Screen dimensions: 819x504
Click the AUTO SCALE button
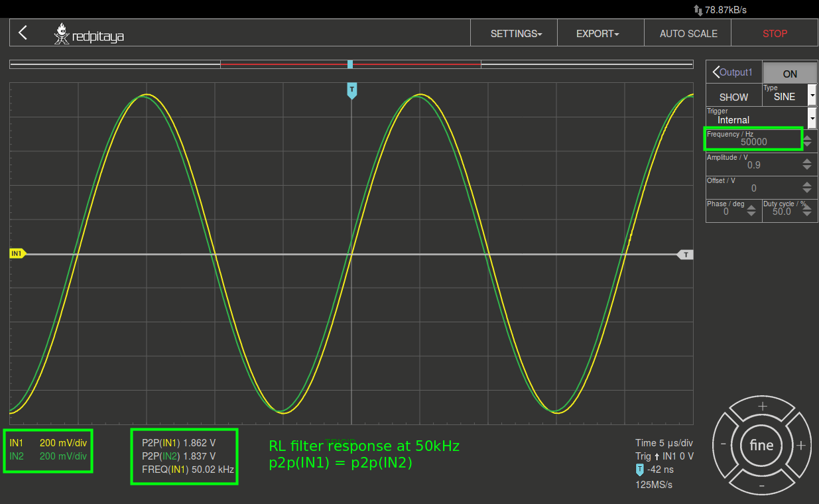(688, 33)
